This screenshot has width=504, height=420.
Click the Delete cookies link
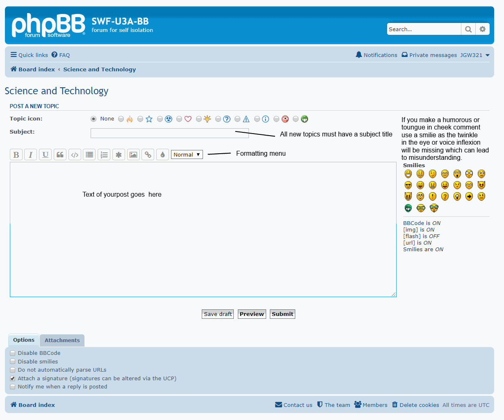point(415,405)
